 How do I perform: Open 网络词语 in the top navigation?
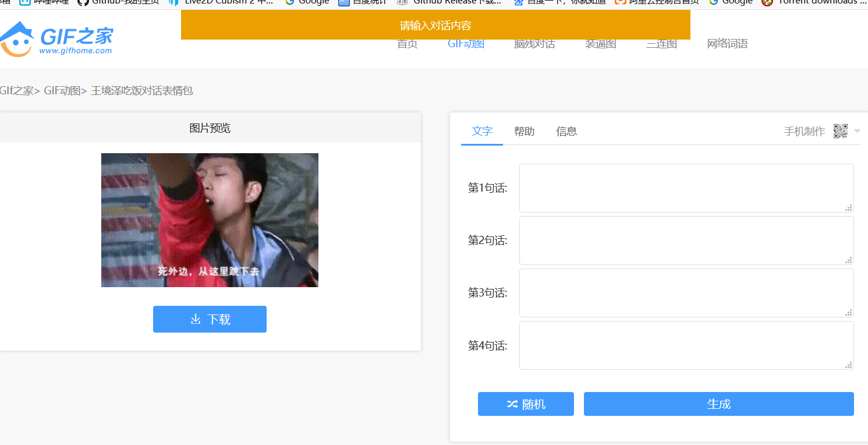coord(727,44)
